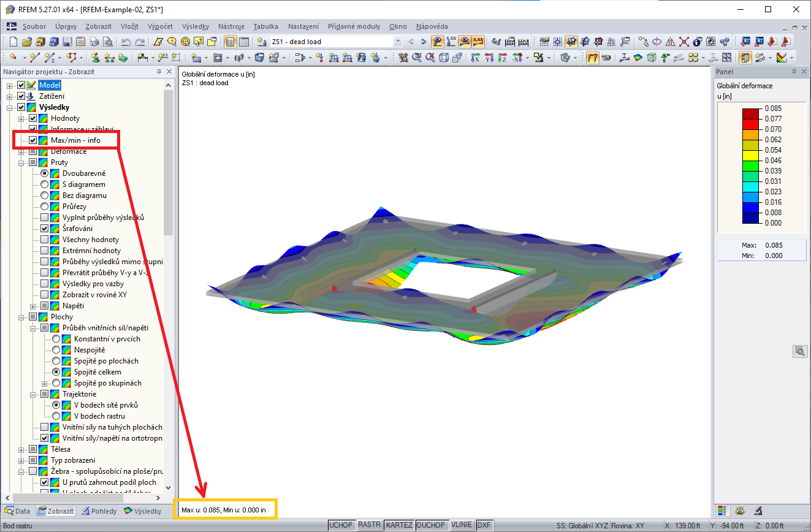Click the panel magnifier settings button
The height and width of the screenshot is (532, 811).
click(799, 351)
